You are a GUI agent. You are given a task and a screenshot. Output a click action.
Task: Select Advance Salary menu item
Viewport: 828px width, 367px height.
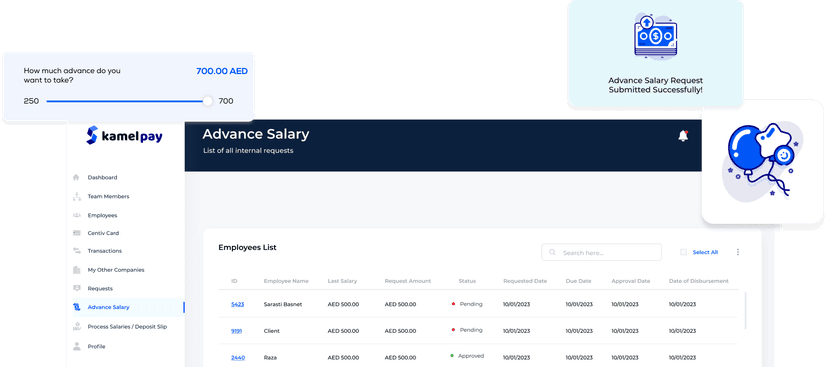point(108,307)
